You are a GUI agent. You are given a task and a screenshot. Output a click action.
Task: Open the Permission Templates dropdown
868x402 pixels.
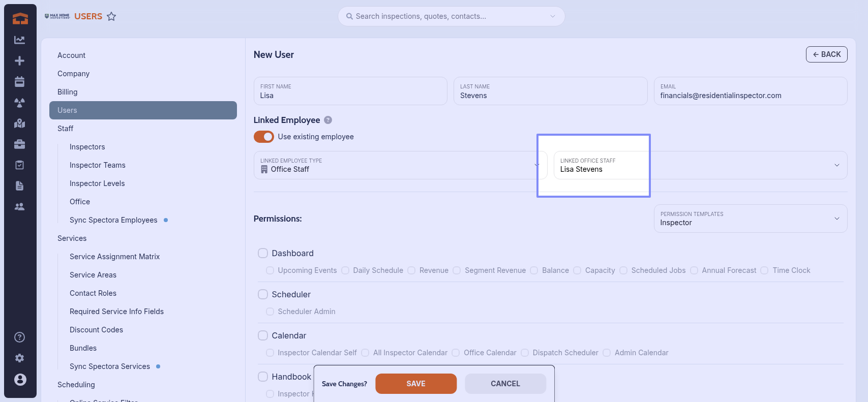coord(750,219)
